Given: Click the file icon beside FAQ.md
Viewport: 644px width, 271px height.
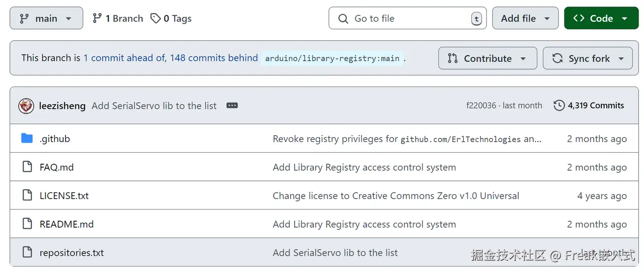Looking at the screenshot, I should coord(27,167).
